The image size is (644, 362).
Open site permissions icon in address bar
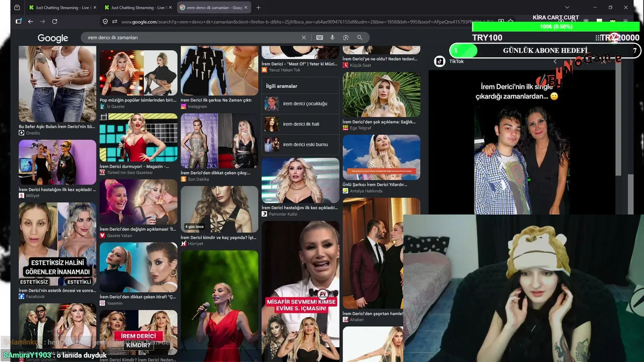tap(115, 22)
